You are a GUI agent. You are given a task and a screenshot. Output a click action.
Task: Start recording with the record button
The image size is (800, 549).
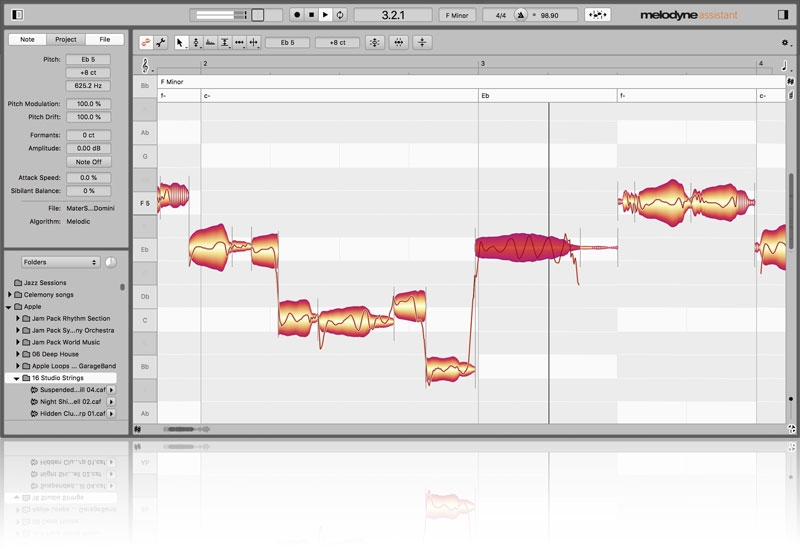click(297, 15)
